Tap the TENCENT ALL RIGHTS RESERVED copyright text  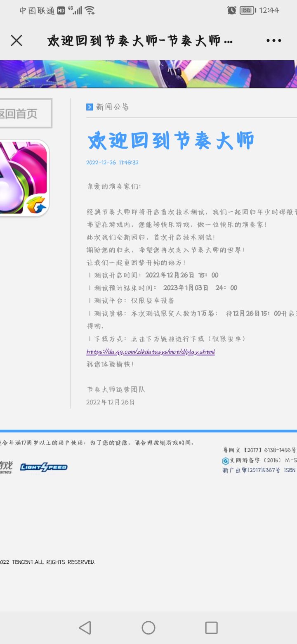(48, 562)
